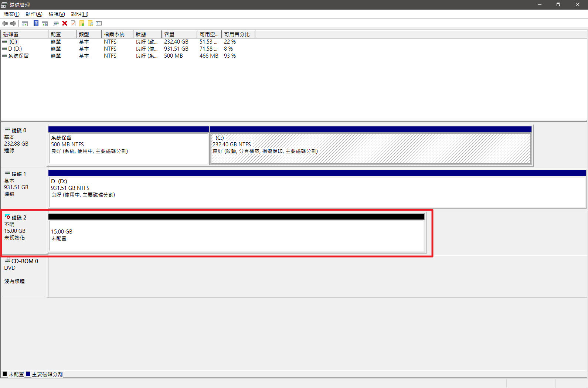The width and height of the screenshot is (588, 388).
Task: Open the 動作(A) menu
Action: (x=34, y=14)
